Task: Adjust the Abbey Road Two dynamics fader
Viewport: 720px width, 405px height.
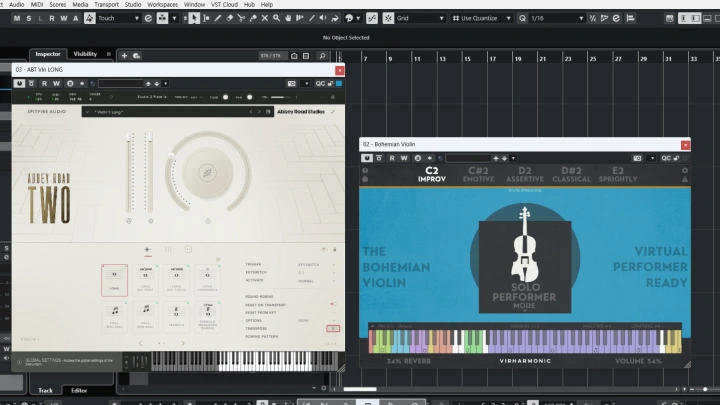Action: click(x=150, y=172)
